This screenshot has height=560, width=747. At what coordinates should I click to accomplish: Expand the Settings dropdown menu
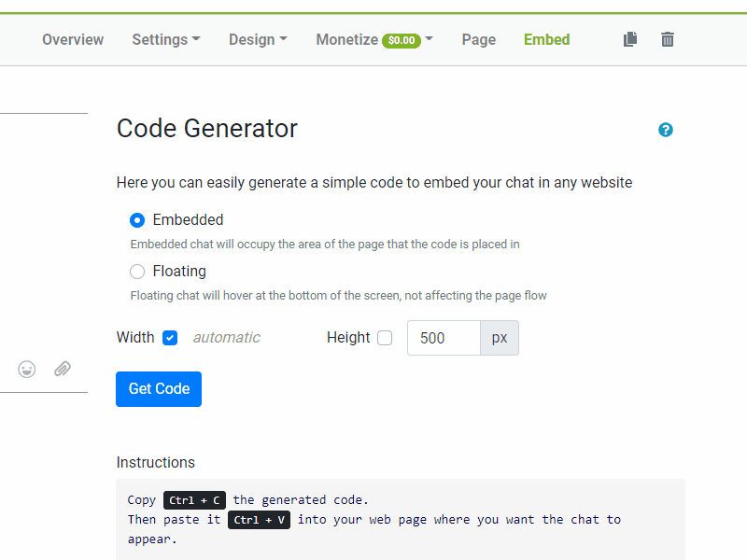pos(165,39)
